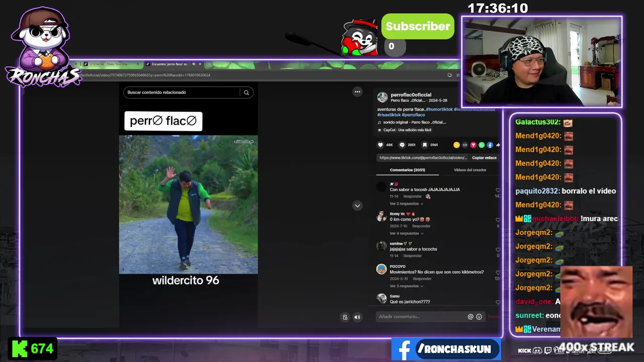
Task: Share the video on WhatsApp
Action: pyautogui.click(x=481, y=145)
